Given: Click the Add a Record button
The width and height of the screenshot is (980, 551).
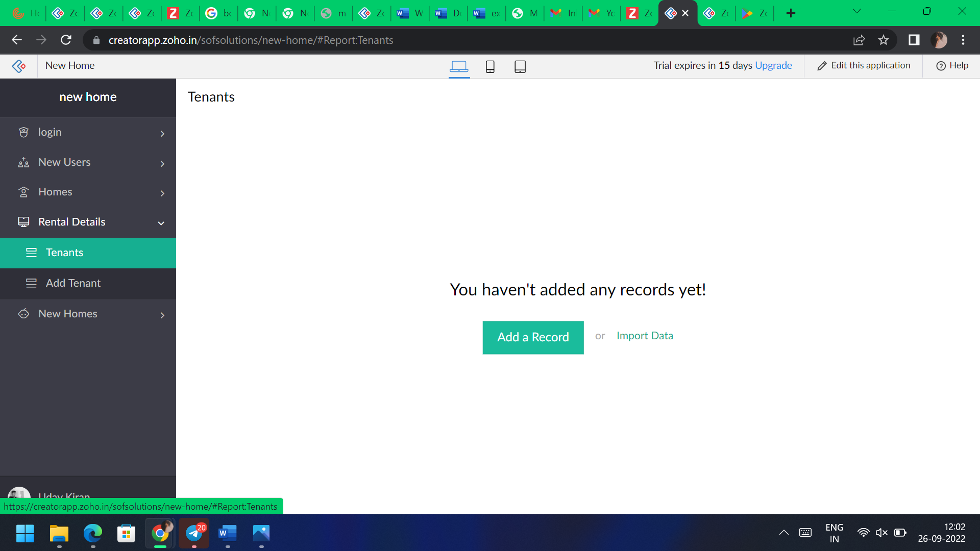Looking at the screenshot, I should point(533,337).
